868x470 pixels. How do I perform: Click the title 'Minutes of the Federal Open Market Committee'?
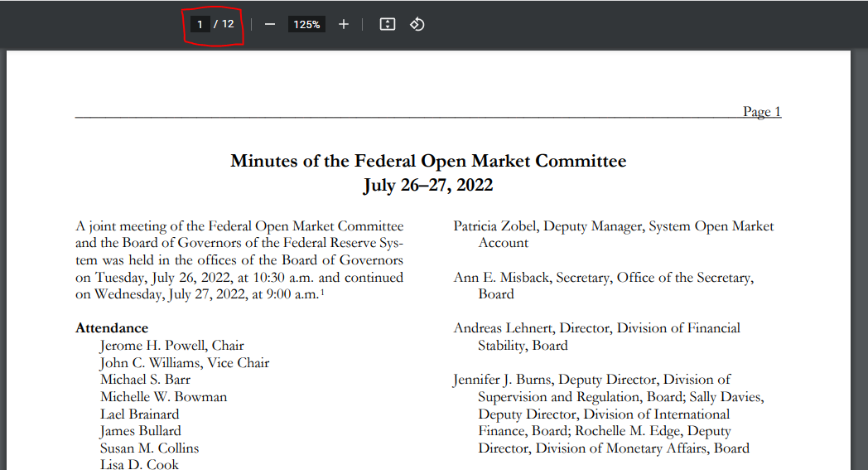click(x=428, y=161)
